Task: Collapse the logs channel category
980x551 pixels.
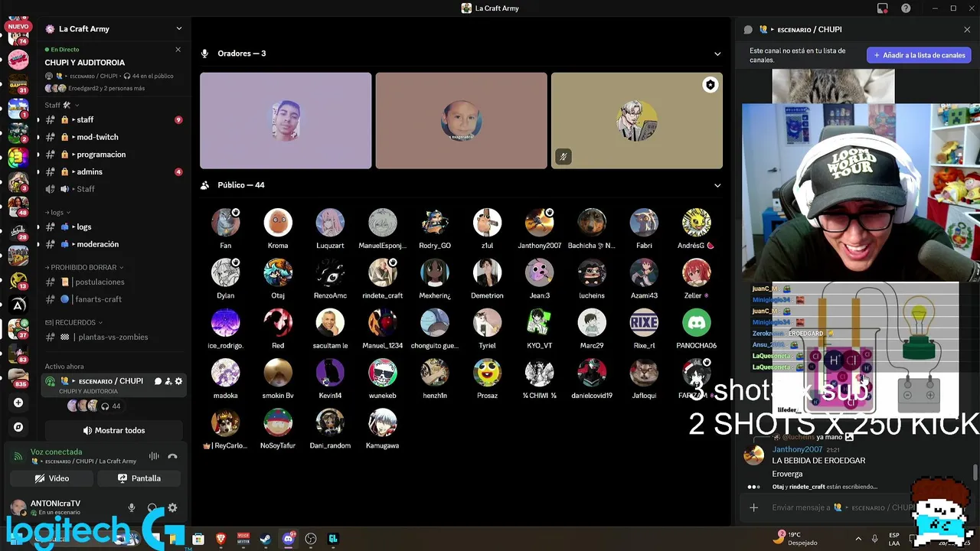Action: pyautogui.click(x=57, y=212)
